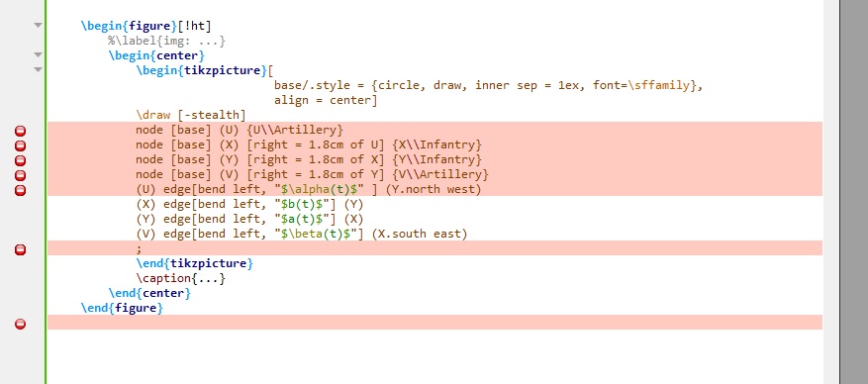The height and width of the screenshot is (384, 868).
Task: Click on the \caption{...} command
Action: [181, 278]
